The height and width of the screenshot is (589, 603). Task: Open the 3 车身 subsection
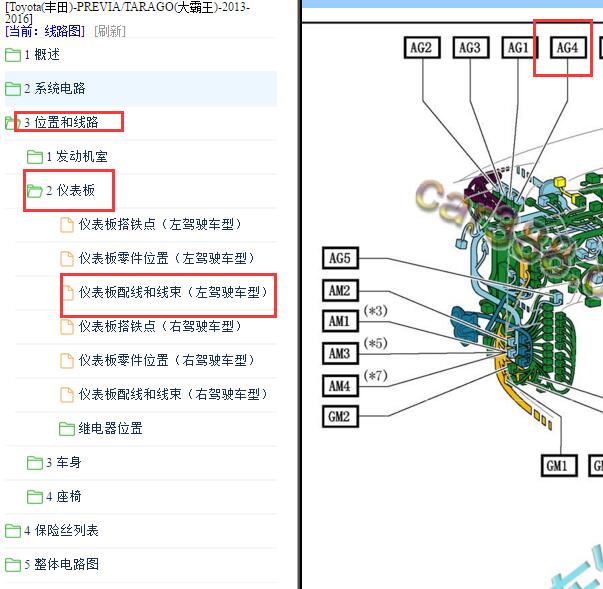[x=64, y=463]
